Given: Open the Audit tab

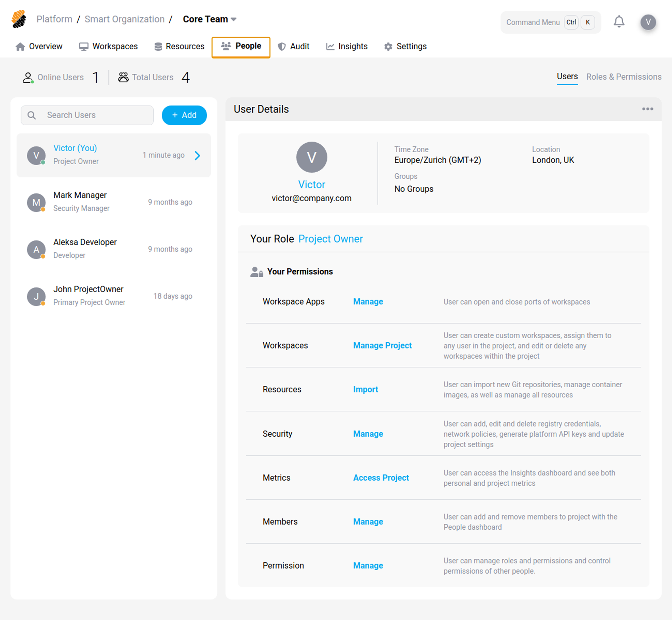Looking at the screenshot, I should coord(294,46).
